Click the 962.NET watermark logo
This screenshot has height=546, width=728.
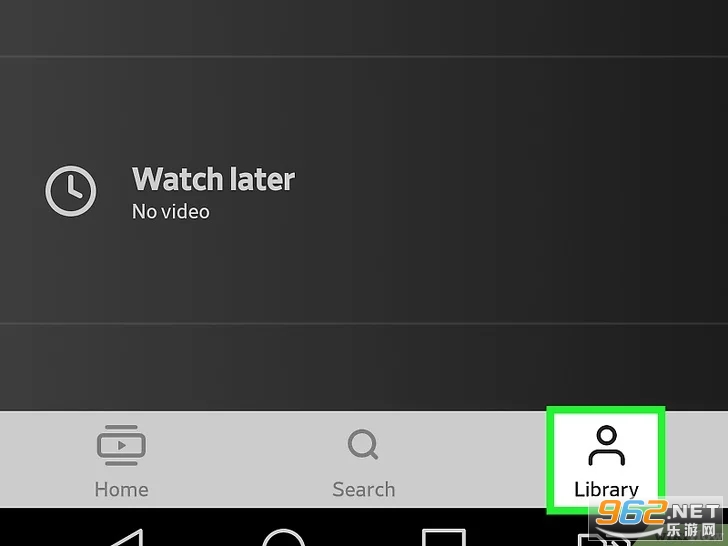(657, 512)
